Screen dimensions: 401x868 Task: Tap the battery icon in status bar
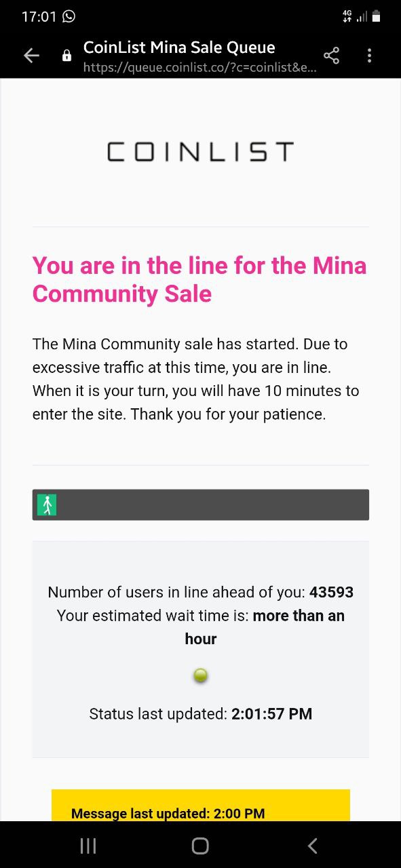(x=377, y=16)
